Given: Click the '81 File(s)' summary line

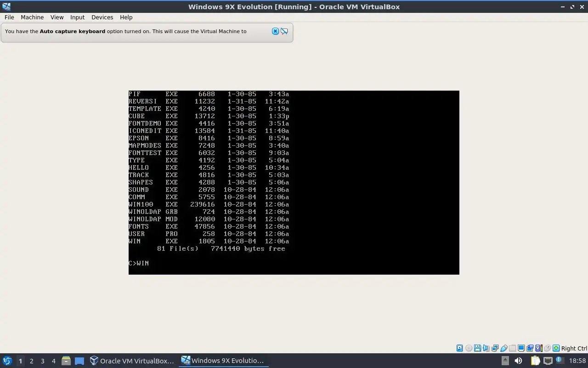Looking at the screenshot, I should pyautogui.click(x=221, y=248).
